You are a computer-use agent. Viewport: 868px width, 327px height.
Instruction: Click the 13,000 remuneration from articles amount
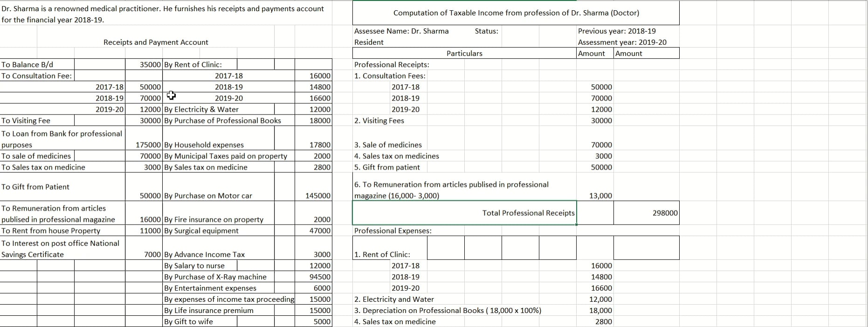601,196
